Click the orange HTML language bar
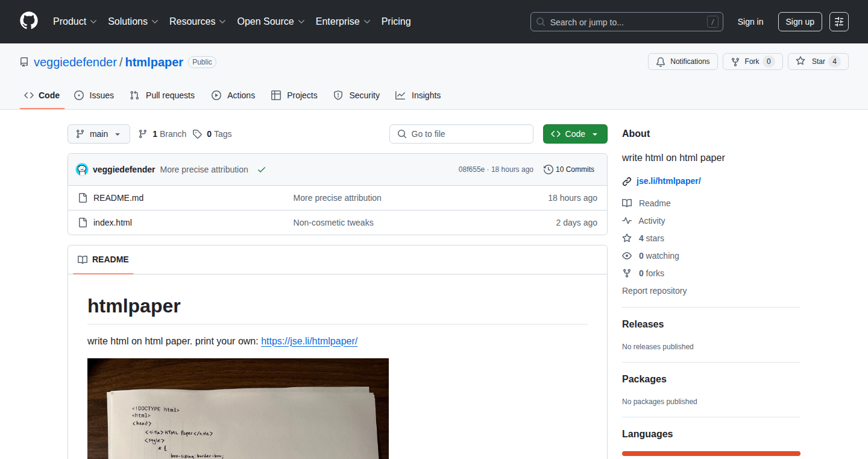Viewport: 868px width, 459px height. [x=711, y=454]
